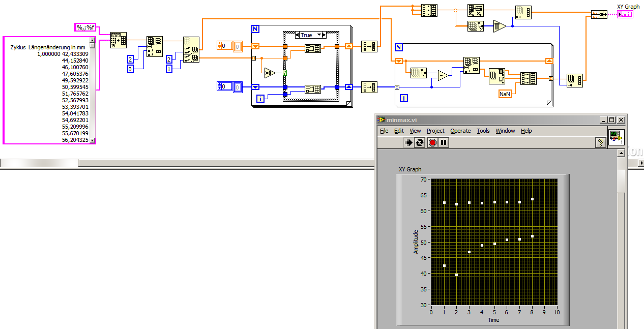Toggle the Pause button in minmax.vi
This screenshot has height=329, width=644.
[x=444, y=142]
